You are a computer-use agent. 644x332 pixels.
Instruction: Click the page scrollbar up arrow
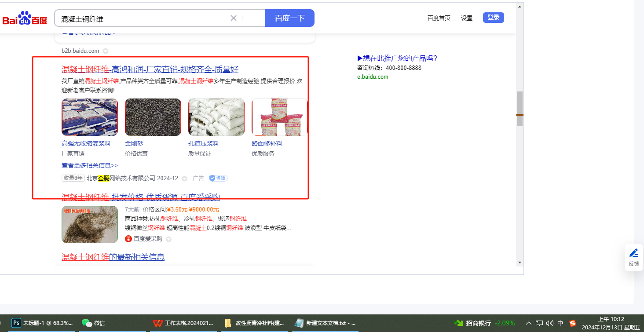click(520, 7)
